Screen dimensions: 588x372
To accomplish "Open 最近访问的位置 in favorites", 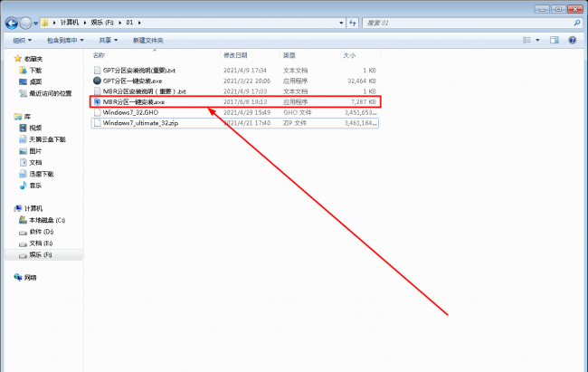I will pyautogui.click(x=51, y=93).
